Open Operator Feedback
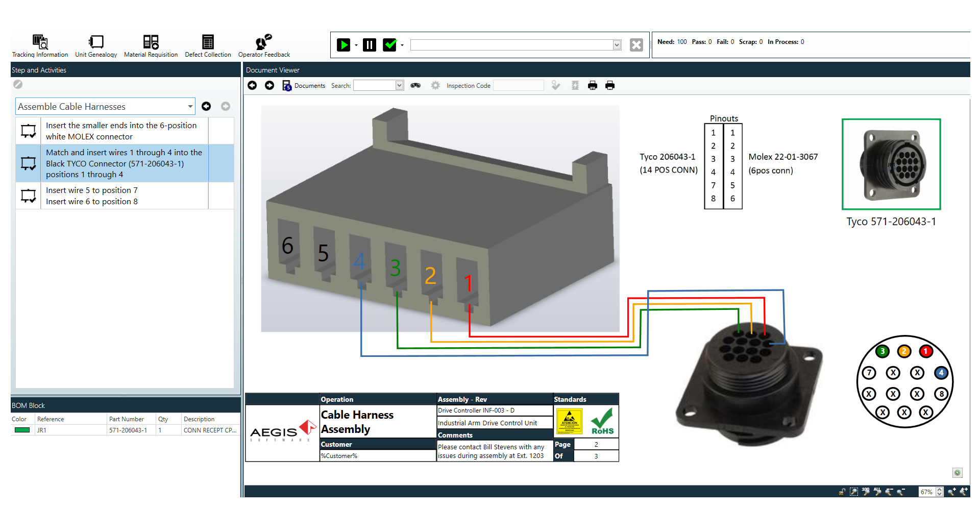 point(264,46)
